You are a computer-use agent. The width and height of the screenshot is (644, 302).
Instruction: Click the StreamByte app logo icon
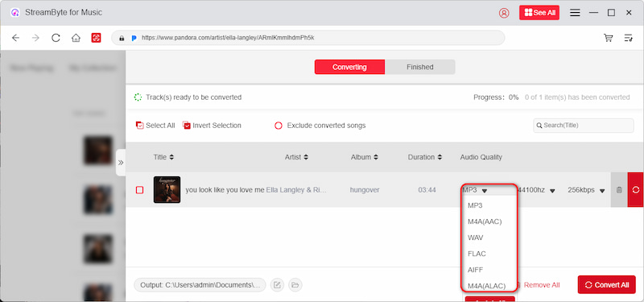pyautogui.click(x=14, y=13)
